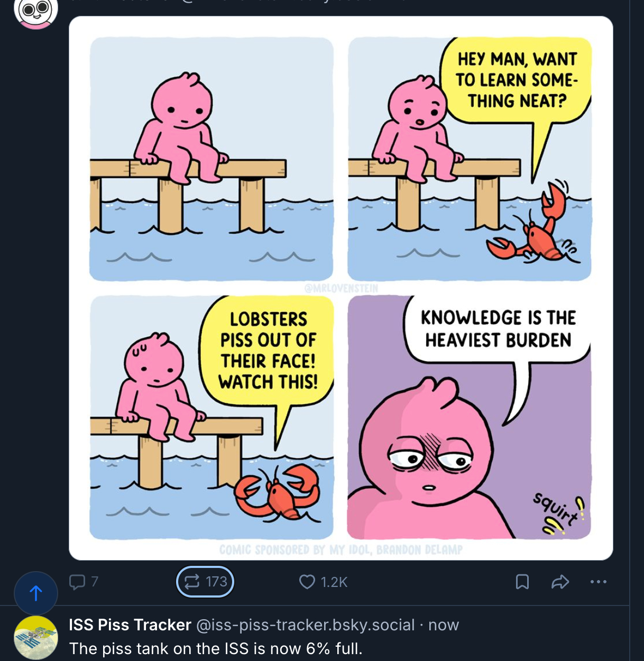Screen dimensions: 644x661
Task: Open the panda avatar profile picture
Action: point(35,12)
